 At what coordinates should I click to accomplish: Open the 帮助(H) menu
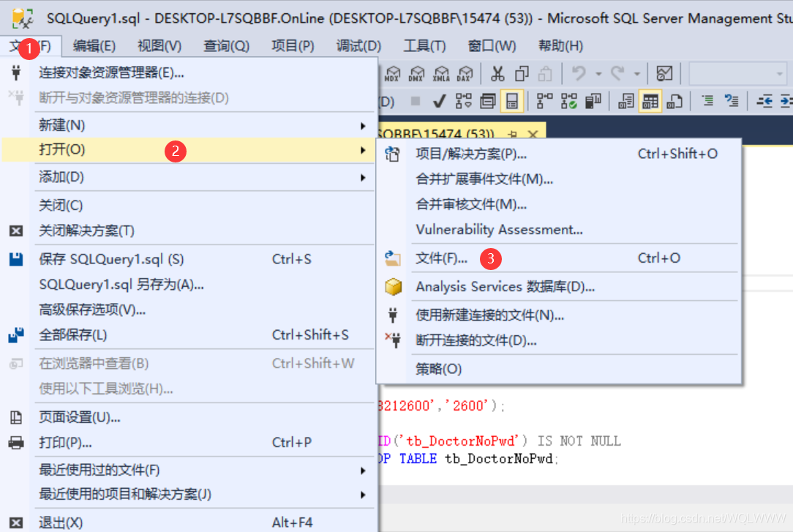(560, 46)
